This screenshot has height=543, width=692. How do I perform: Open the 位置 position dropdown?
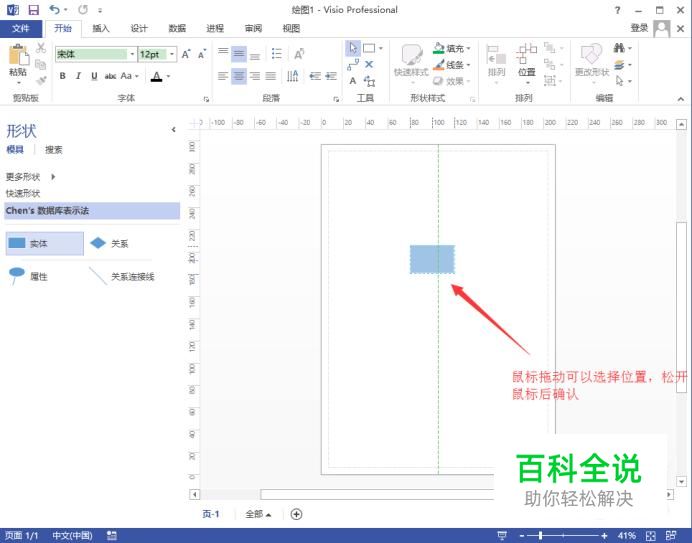pyautogui.click(x=527, y=64)
